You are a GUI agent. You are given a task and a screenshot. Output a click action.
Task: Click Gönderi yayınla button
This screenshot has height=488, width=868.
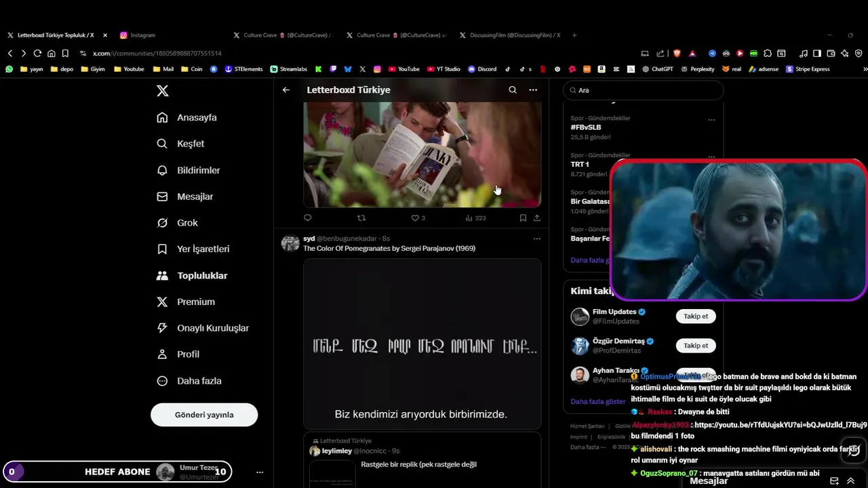click(x=204, y=415)
